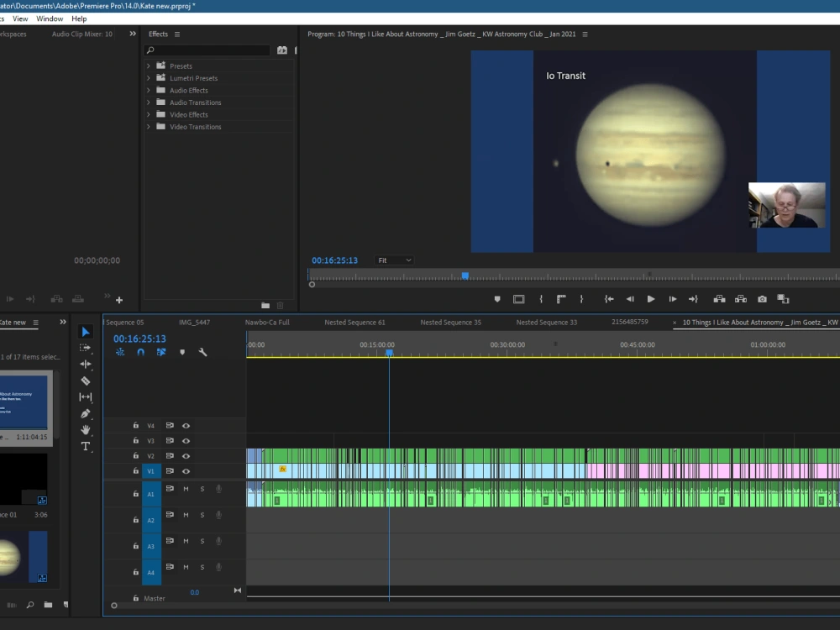Click the Extract button
Image resolution: width=840 pixels, height=630 pixels.
click(741, 299)
